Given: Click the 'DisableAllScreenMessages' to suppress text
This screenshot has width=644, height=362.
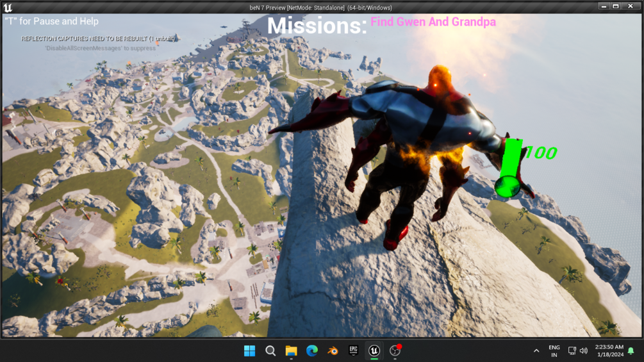Looking at the screenshot, I should [x=100, y=49].
